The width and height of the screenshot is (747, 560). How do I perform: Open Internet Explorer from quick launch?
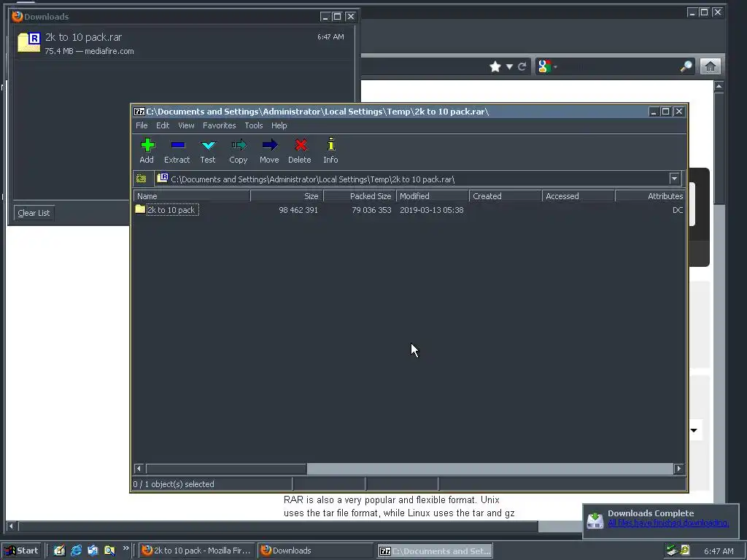point(76,551)
